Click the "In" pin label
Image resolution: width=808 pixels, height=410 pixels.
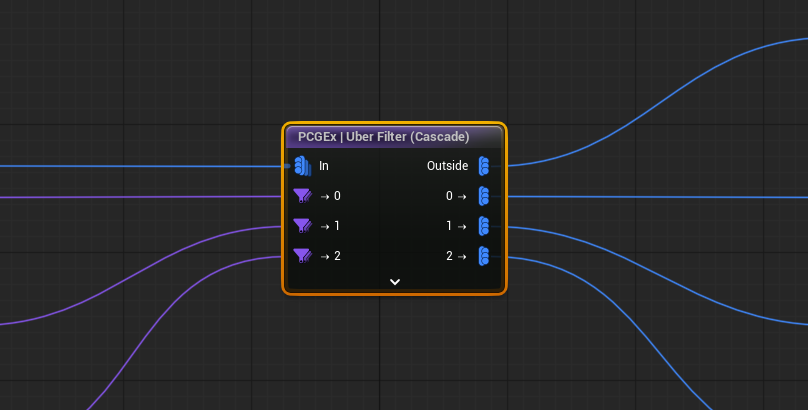[x=324, y=166]
